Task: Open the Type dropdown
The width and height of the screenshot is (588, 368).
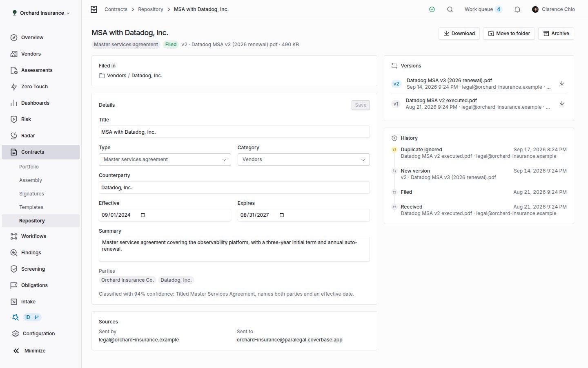Action: [x=165, y=159]
